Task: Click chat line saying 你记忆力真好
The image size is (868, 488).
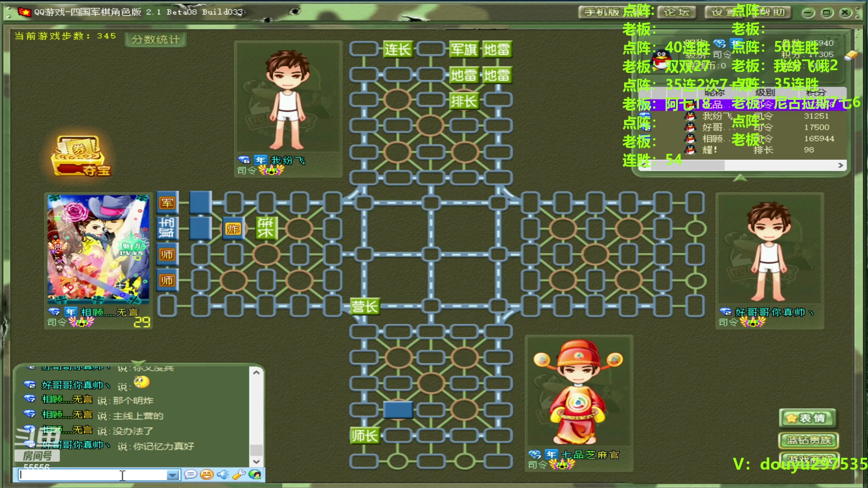Action: coord(164,446)
